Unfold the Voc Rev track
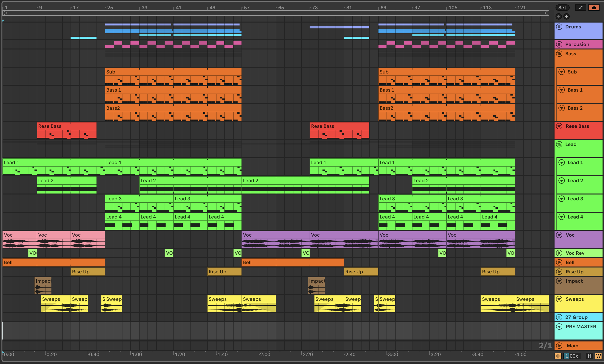 pos(559,253)
